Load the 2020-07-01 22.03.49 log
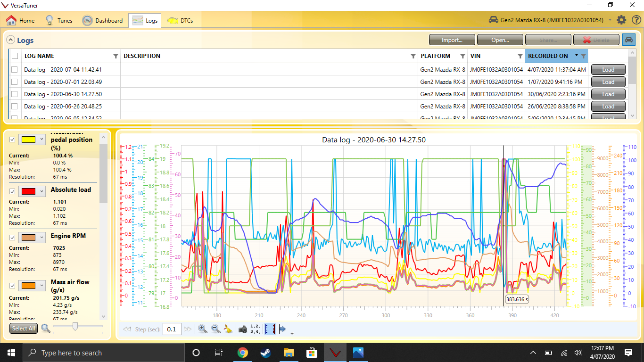The width and height of the screenshot is (644, 362). [608, 82]
